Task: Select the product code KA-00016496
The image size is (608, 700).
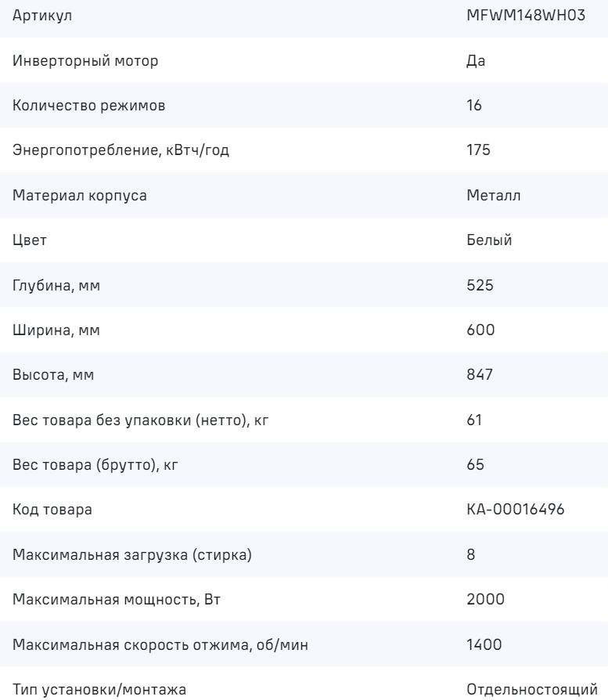Action: (x=514, y=511)
